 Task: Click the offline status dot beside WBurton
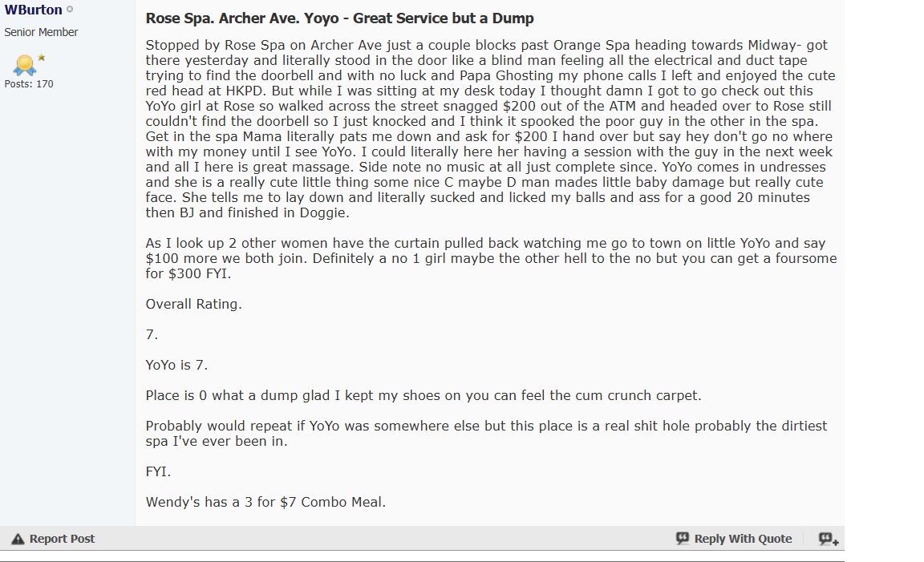(x=70, y=10)
